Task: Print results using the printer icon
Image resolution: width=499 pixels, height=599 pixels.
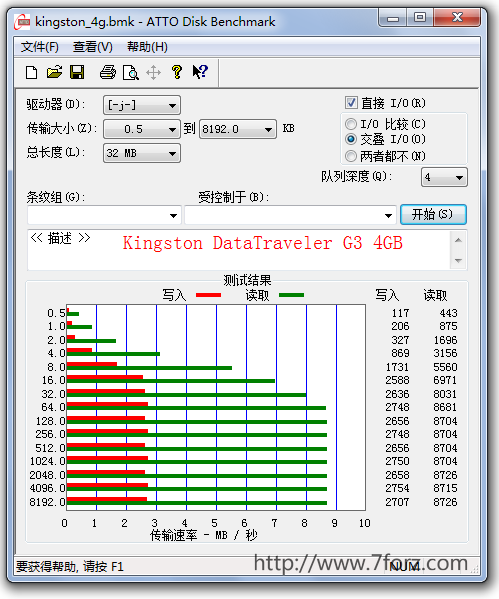Action: click(x=108, y=72)
